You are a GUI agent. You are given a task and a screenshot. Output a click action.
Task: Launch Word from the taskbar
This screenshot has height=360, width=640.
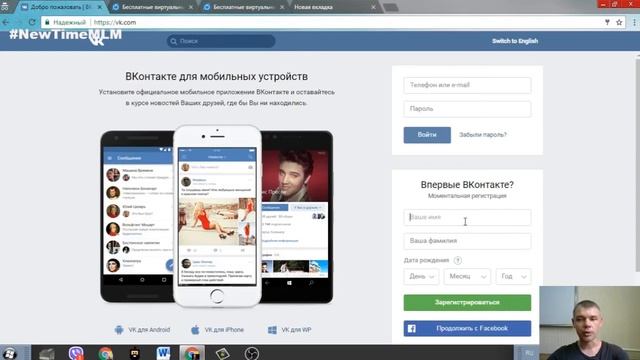(163, 353)
